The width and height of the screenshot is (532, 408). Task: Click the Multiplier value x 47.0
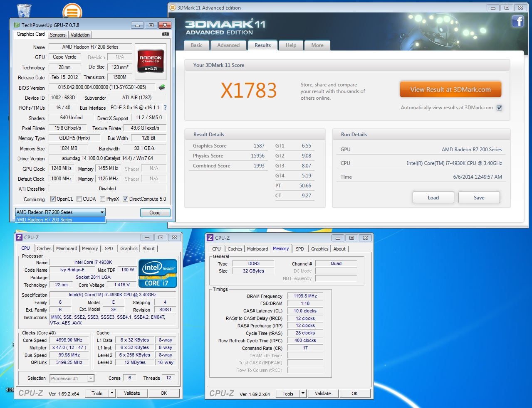[69, 347]
